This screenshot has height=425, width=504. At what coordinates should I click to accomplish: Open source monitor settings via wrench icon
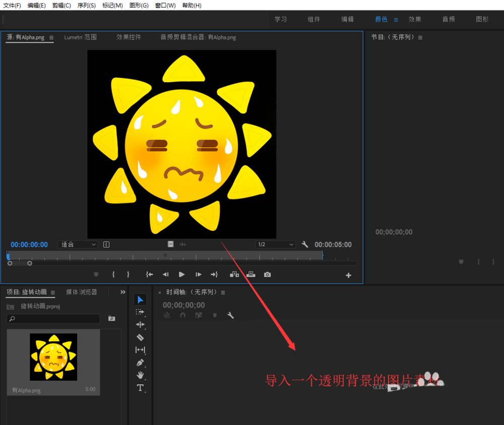click(305, 244)
